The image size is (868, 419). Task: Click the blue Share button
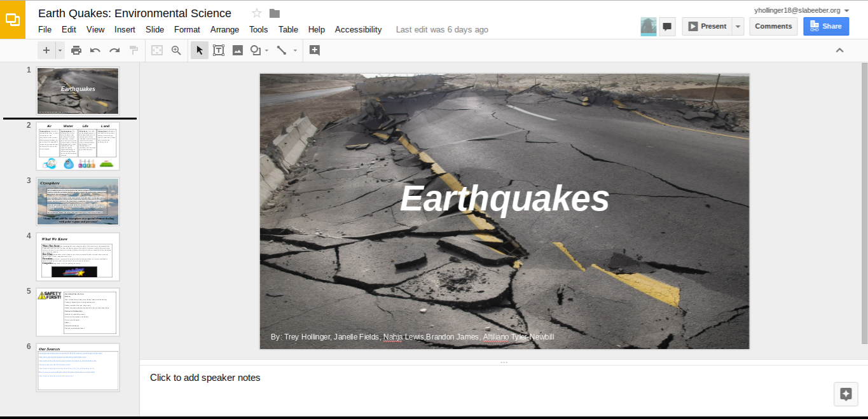click(x=825, y=26)
